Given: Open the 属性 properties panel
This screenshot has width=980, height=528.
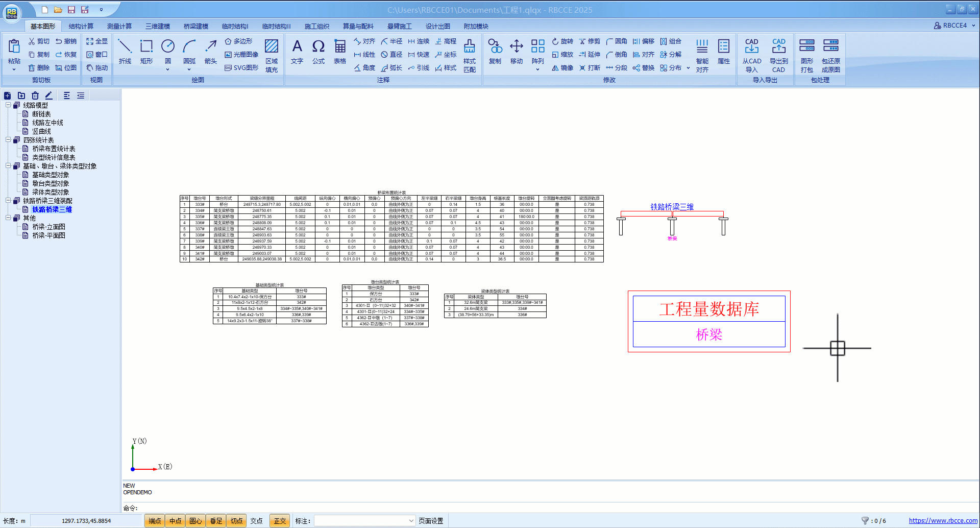Looking at the screenshot, I should pos(724,52).
